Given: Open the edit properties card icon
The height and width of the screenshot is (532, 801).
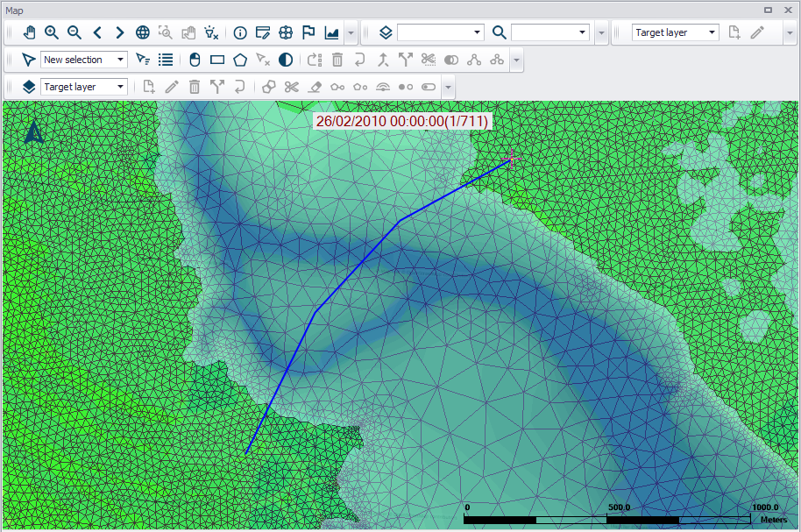Looking at the screenshot, I should coord(263,32).
